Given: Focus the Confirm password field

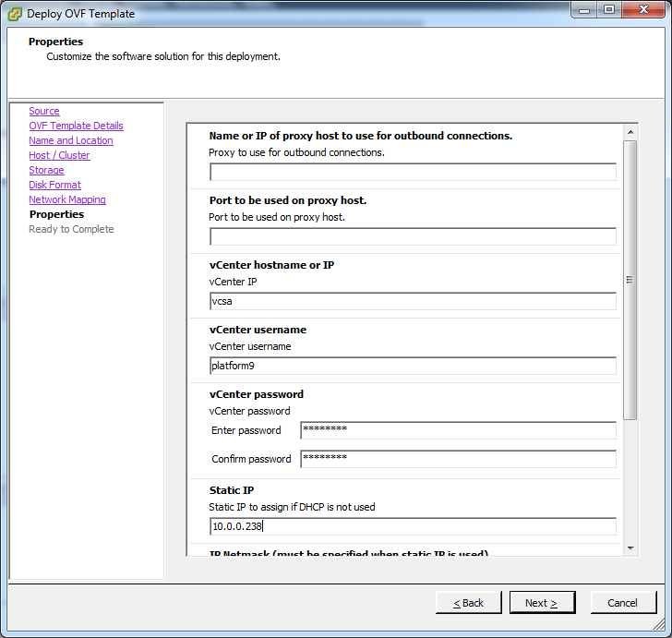Looking at the screenshot, I should tap(458, 459).
